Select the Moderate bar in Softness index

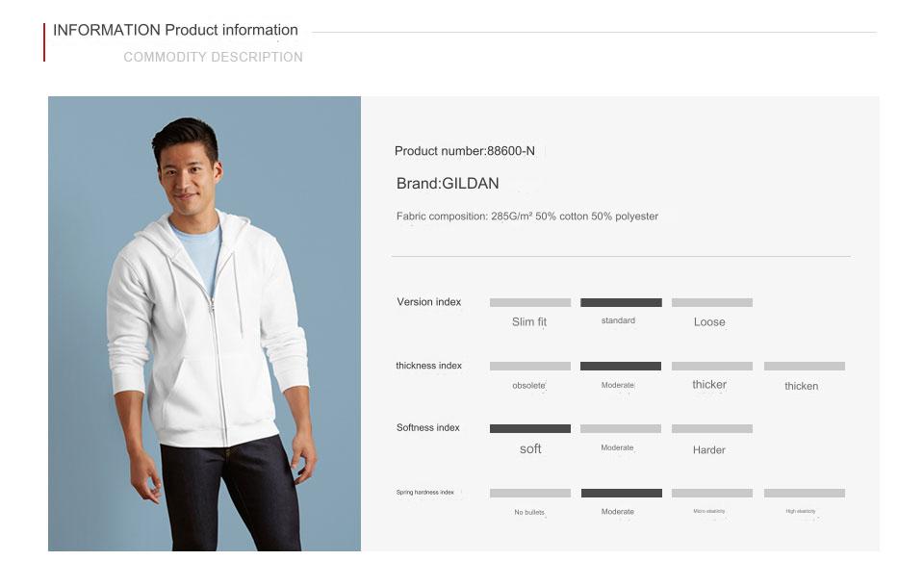(x=621, y=428)
